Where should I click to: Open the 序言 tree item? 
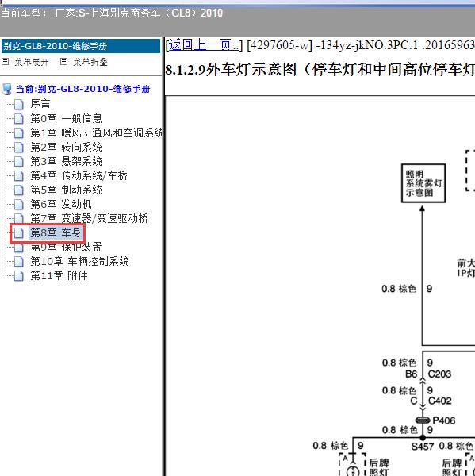point(40,104)
